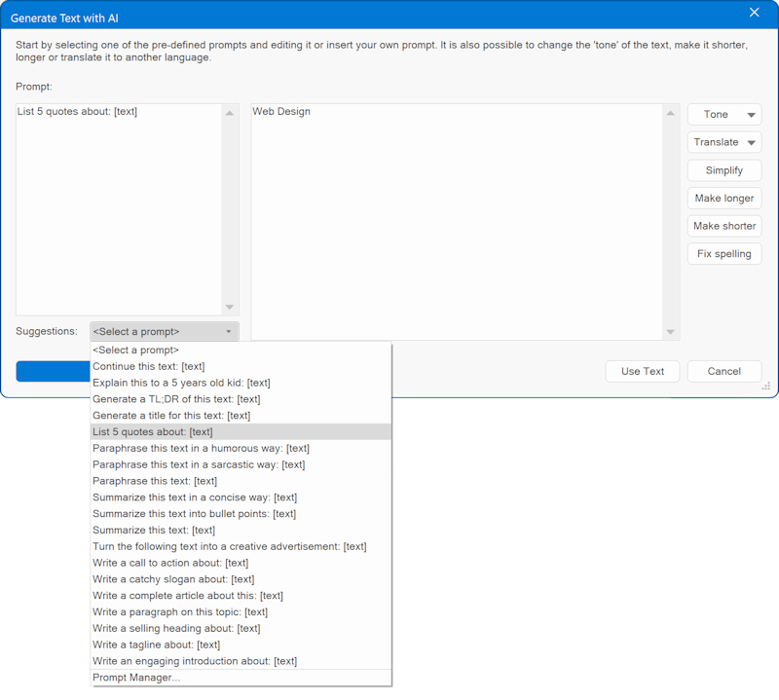Select 'Write a tagline about' prompt

(241, 645)
